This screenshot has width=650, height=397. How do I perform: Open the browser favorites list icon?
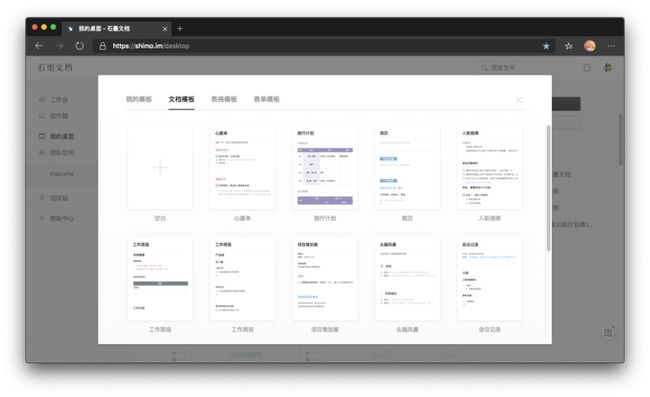568,46
